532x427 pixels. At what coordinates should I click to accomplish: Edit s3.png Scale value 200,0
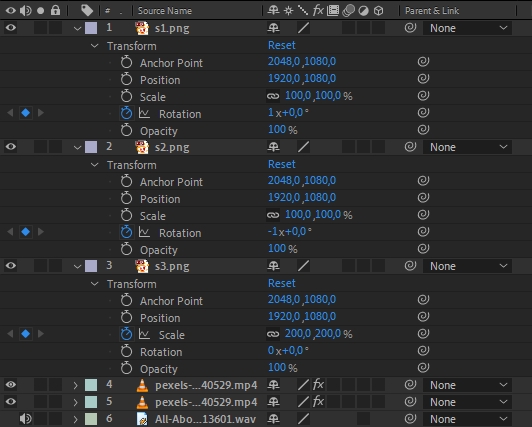point(298,334)
